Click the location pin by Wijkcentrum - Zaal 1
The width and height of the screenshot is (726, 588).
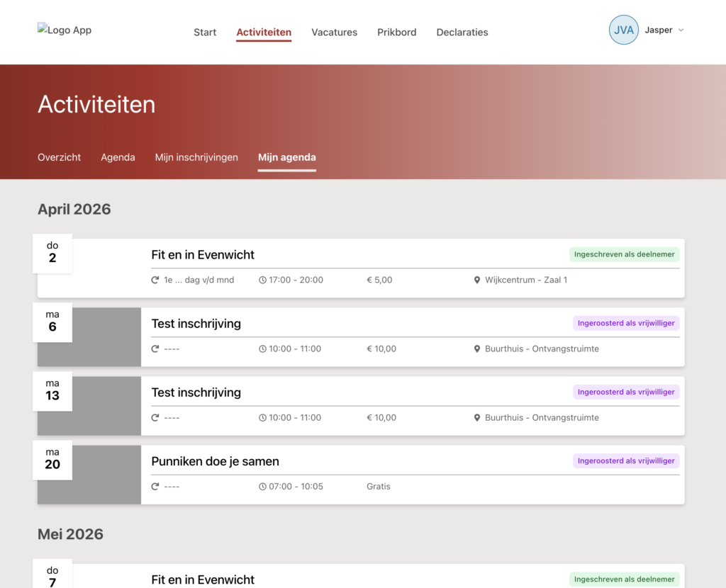tap(477, 280)
